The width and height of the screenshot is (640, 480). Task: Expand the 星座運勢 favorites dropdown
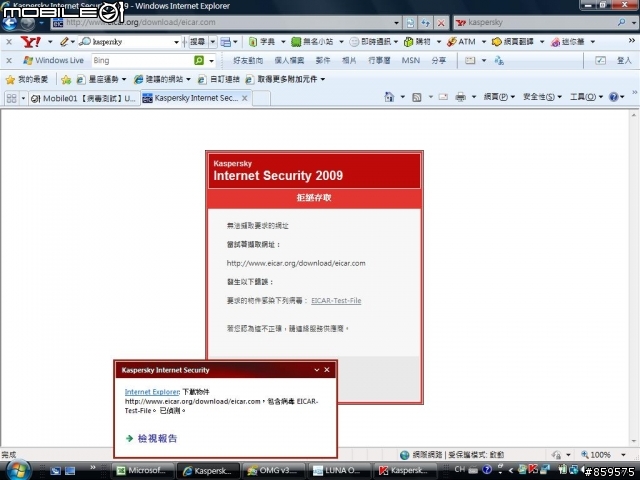tap(124, 80)
